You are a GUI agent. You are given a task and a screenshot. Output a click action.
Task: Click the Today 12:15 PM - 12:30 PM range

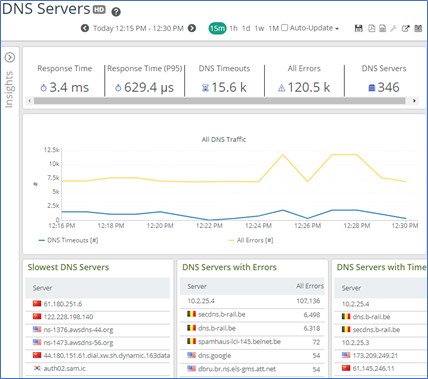pyautogui.click(x=138, y=28)
